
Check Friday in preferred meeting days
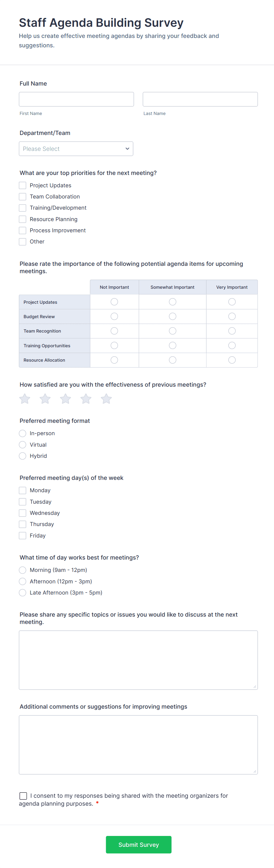(x=22, y=535)
